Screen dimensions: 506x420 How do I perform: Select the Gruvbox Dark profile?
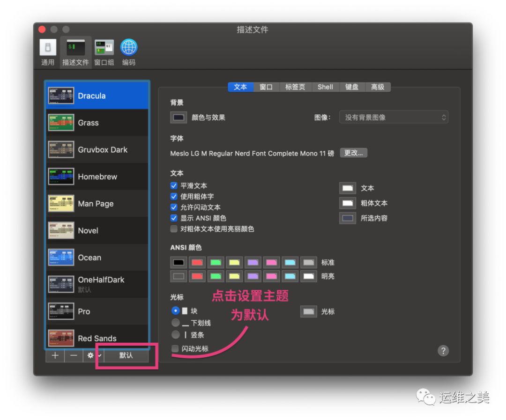pyautogui.click(x=97, y=150)
